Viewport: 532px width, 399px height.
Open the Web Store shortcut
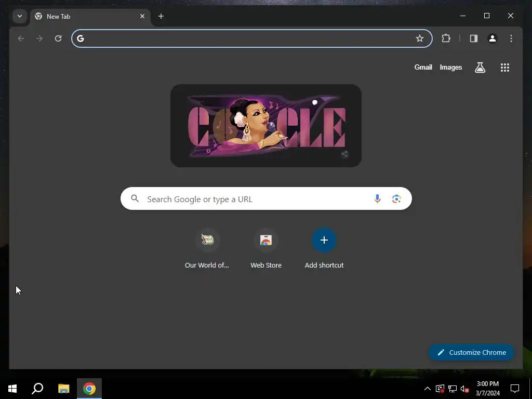point(266,249)
